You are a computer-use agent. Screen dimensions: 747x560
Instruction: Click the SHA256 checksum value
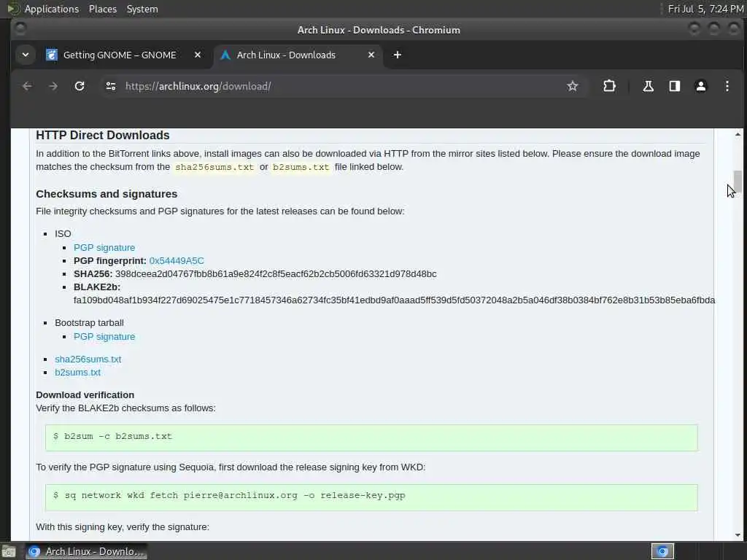pos(275,274)
